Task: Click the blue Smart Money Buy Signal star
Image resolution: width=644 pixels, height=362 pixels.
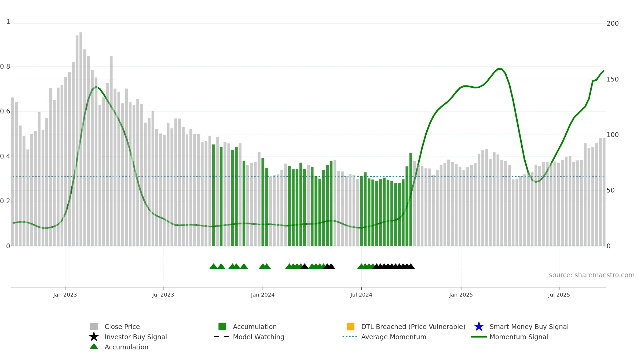Action: click(479, 327)
